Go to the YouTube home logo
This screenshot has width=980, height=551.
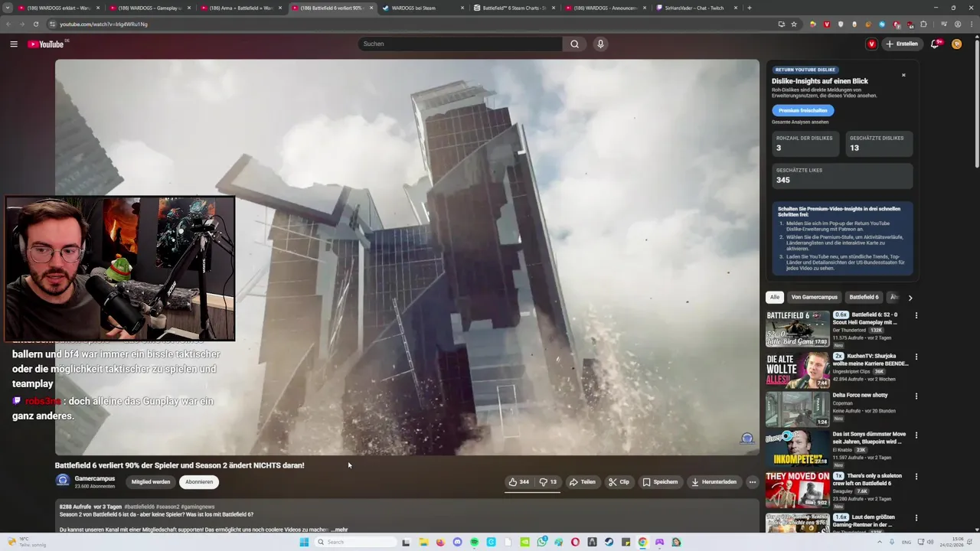point(46,44)
